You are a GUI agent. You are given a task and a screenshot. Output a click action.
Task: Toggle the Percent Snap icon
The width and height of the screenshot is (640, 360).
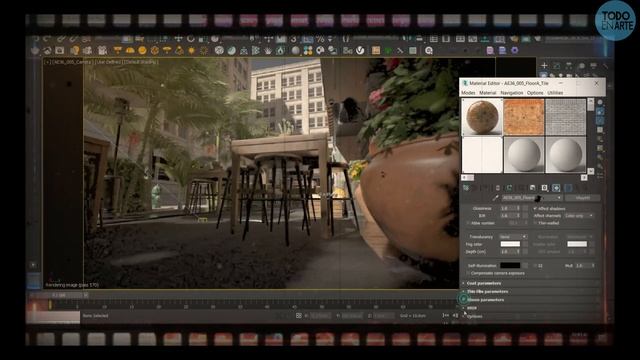pos(320,39)
